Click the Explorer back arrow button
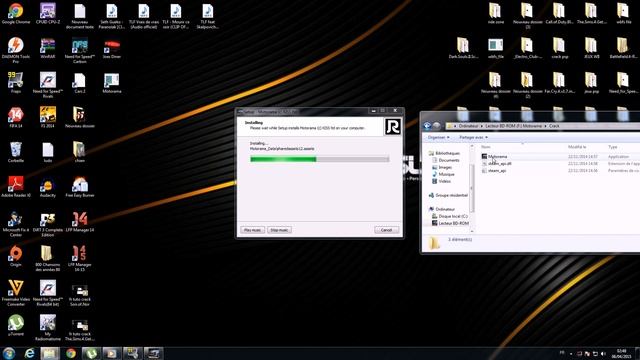Viewport: 640px width, 360px height. 427,126
